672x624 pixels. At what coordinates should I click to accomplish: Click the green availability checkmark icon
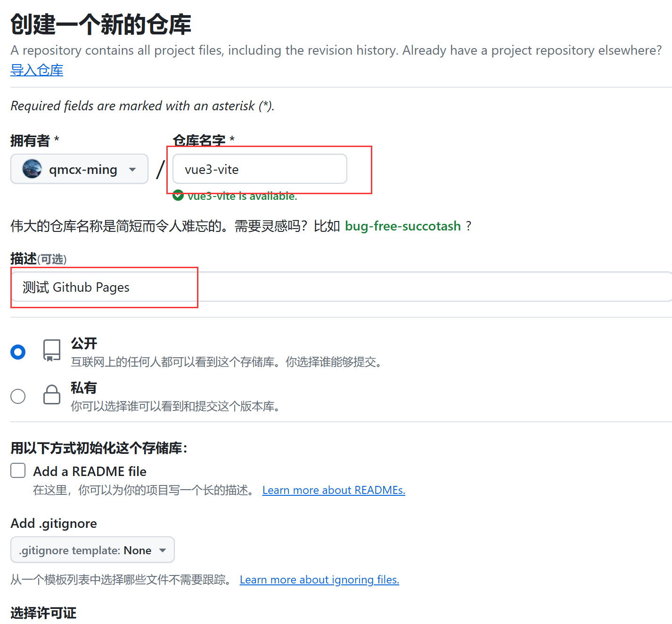(x=178, y=196)
